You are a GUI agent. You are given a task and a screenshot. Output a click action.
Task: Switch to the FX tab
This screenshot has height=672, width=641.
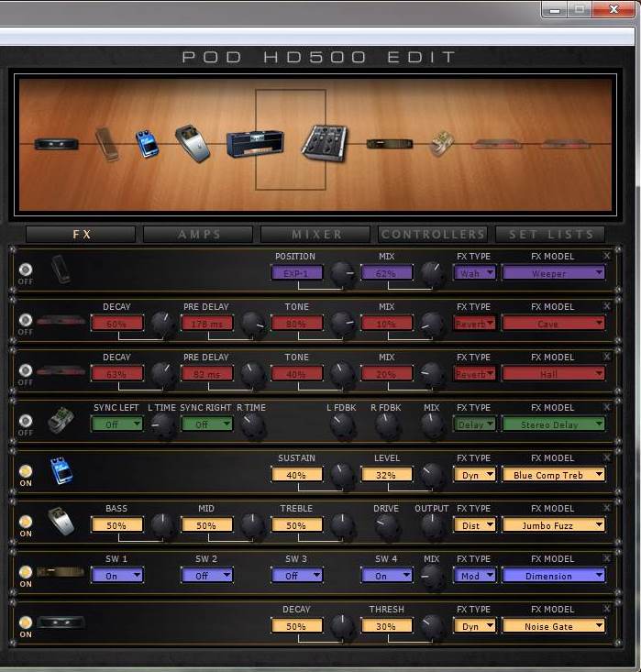click(81, 235)
